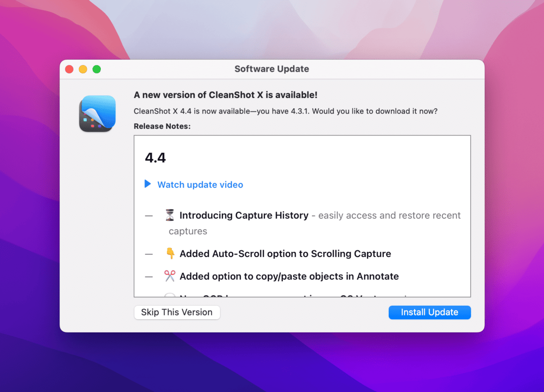The image size is (544, 392).
Task: Click the yellow minimize button
Action: pos(83,68)
